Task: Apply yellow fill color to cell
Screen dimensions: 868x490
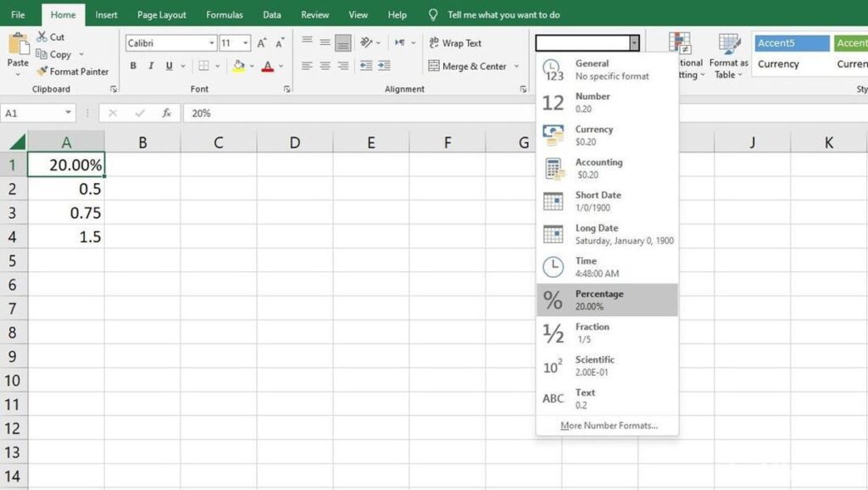Action: click(240, 65)
